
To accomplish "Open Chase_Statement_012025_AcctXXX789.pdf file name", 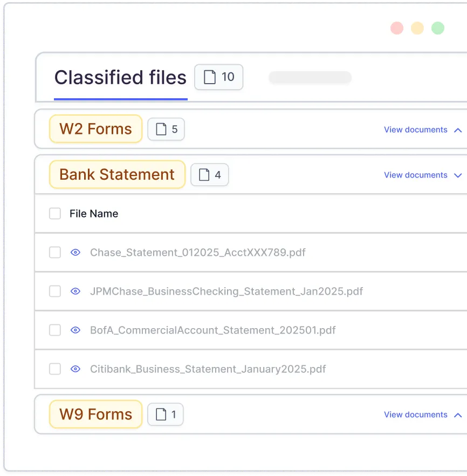I will (x=198, y=252).
